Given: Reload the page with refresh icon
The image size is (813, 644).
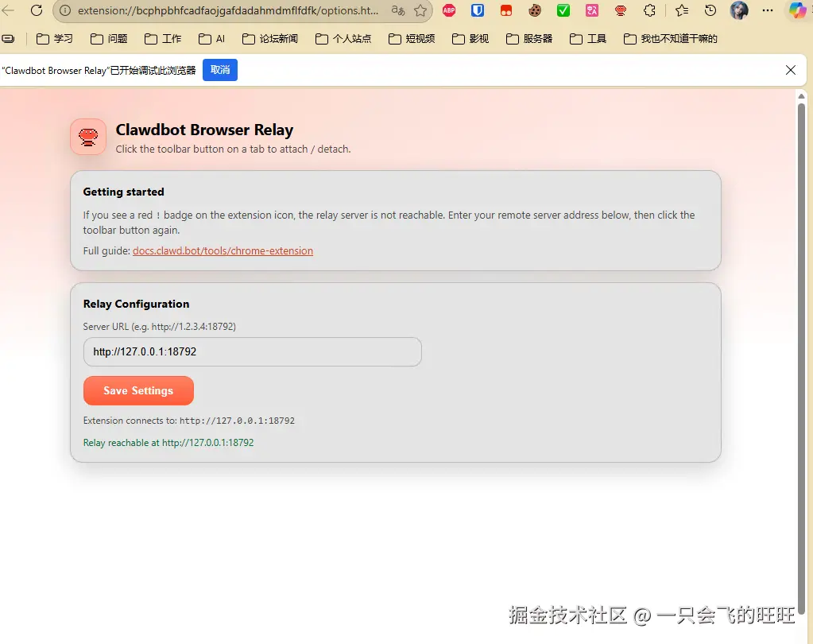Looking at the screenshot, I should pyautogui.click(x=37, y=10).
